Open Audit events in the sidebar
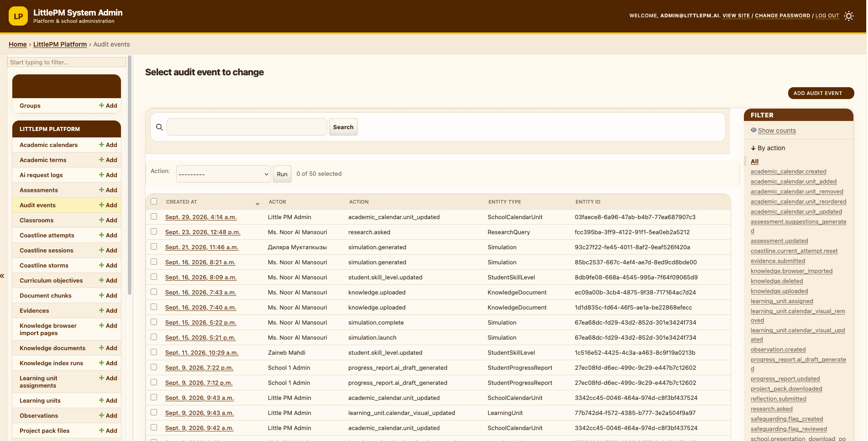 37,205
